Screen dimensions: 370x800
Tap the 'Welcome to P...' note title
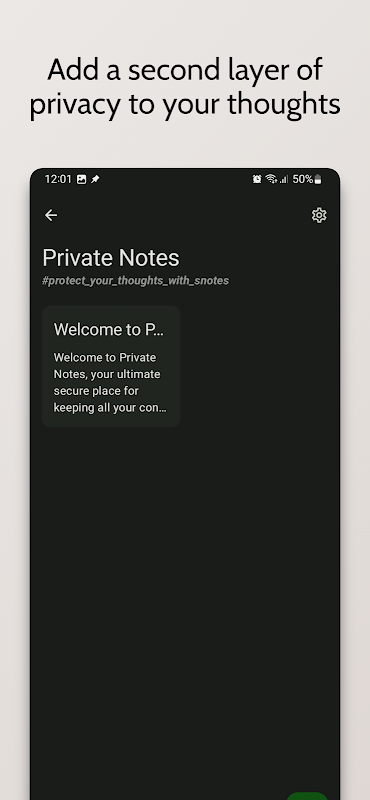109,330
